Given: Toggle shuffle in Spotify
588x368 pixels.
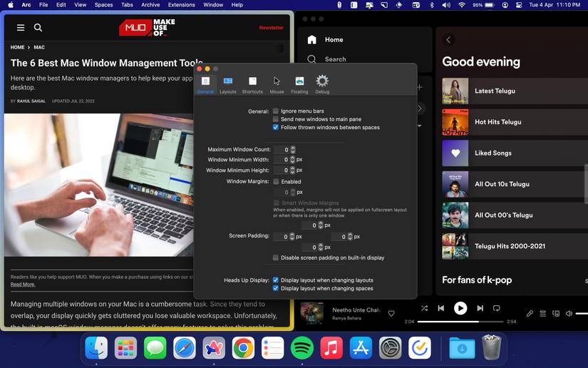Looking at the screenshot, I should point(424,308).
